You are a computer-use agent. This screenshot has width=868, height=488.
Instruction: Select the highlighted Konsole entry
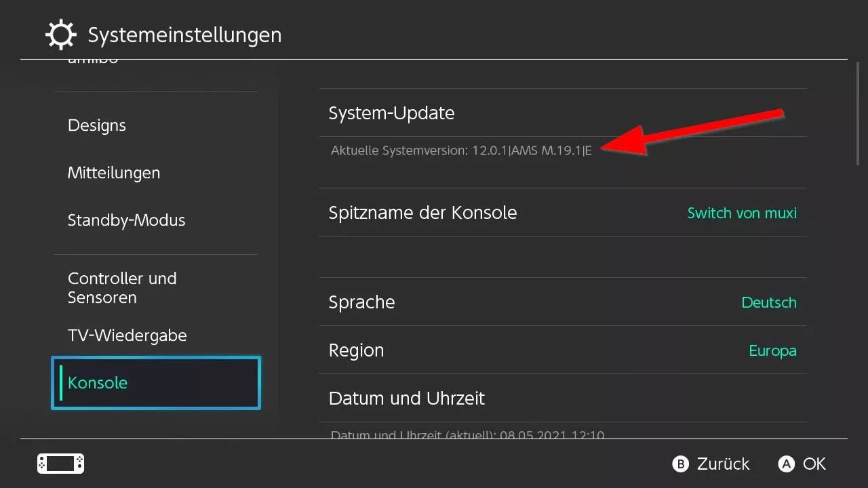(x=156, y=383)
